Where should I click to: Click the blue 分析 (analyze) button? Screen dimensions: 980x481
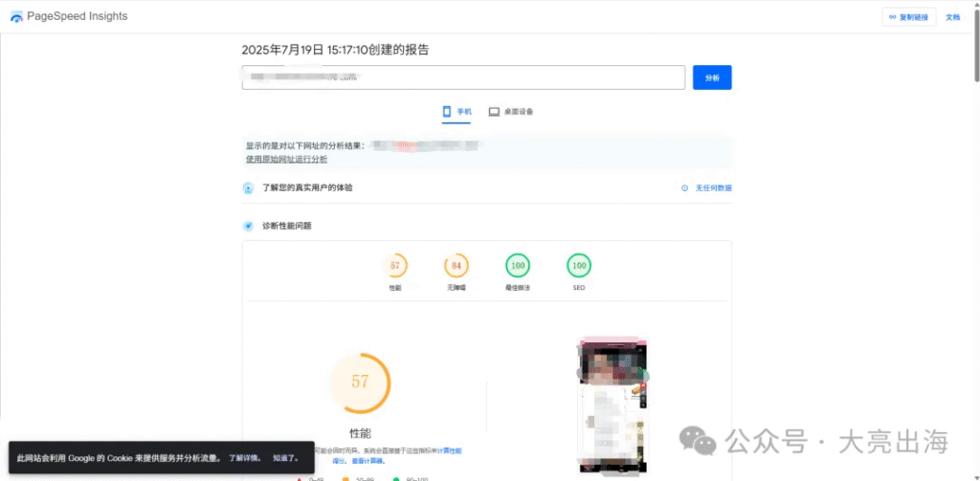(712, 77)
